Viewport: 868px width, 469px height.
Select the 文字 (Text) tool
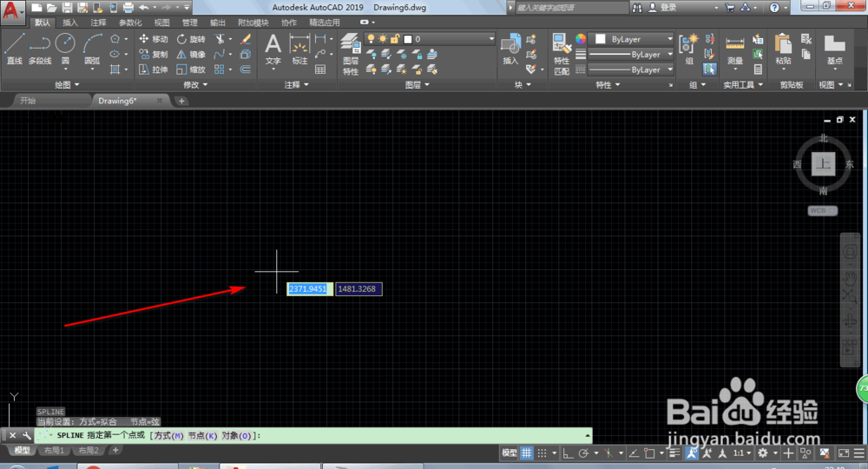pos(273,49)
